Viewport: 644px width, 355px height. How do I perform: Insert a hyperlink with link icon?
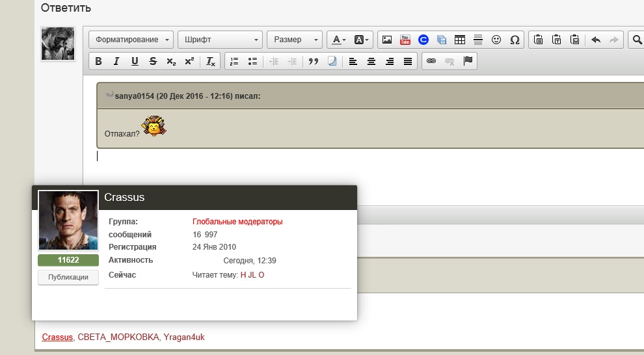pos(431,62)
